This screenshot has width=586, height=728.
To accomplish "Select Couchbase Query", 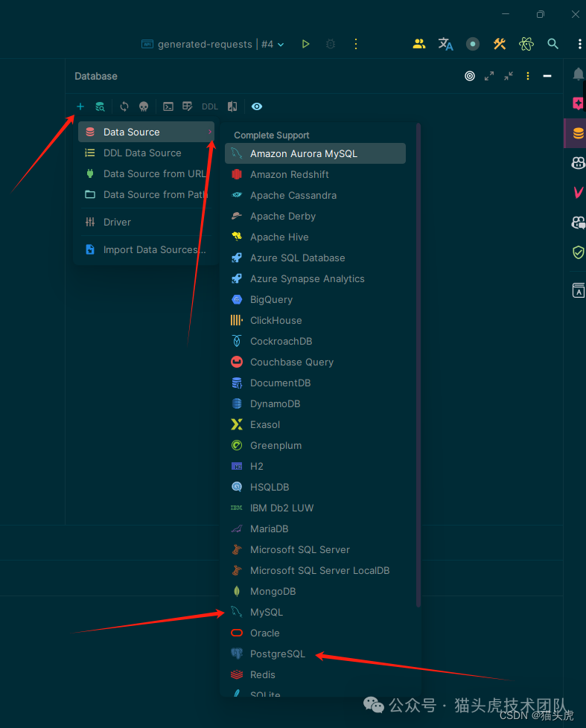I will 315,363.
